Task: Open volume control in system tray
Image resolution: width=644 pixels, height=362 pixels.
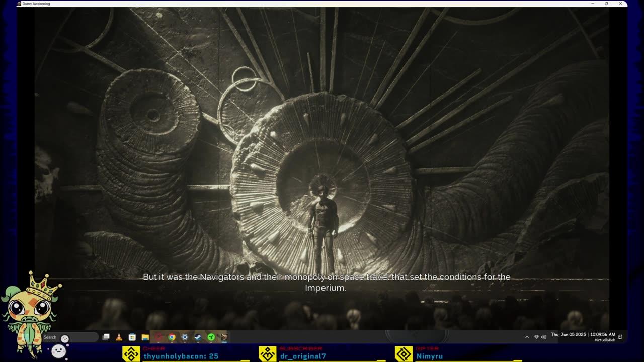Action: [x=544, y=337]
